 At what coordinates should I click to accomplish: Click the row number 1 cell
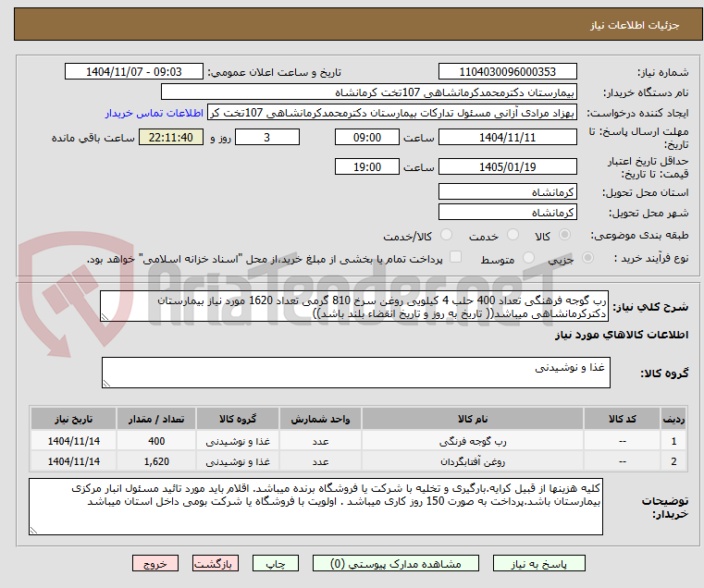[673, 441]
